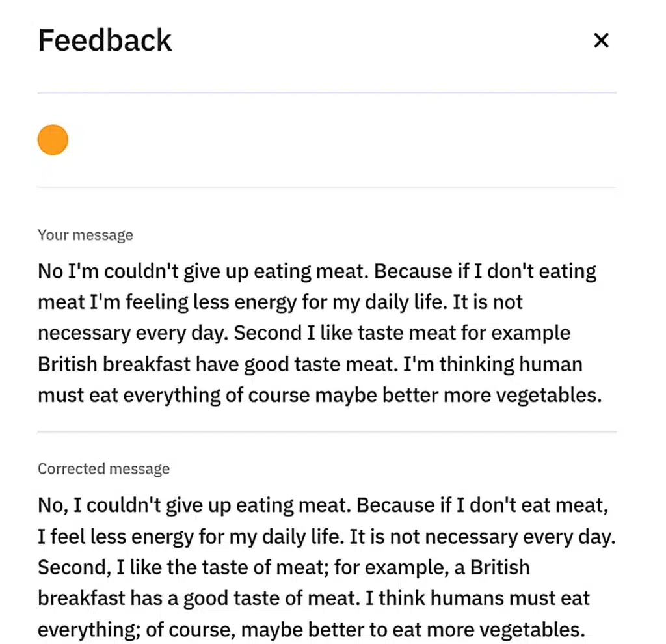Click corrected line starting "Second, I like"

click(x=284, y=567)
